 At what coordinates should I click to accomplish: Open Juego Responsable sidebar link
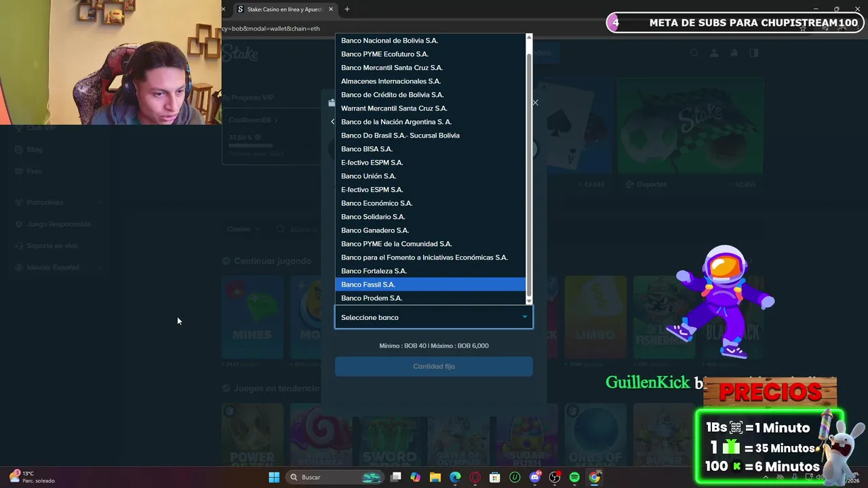(58, 224)
